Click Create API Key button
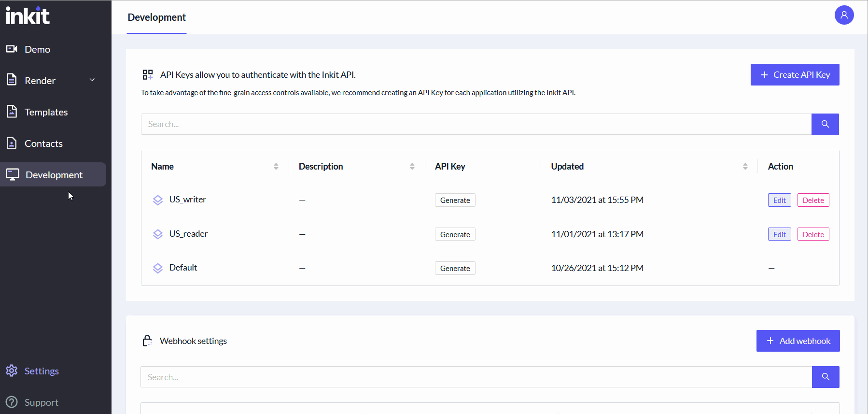This screenshot has height=414, width=868. (x=795, y=74)
